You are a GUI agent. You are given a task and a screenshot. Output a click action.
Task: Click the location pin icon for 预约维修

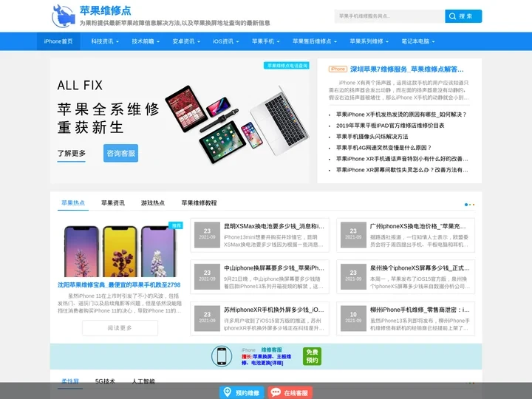[x=228, y=392]
